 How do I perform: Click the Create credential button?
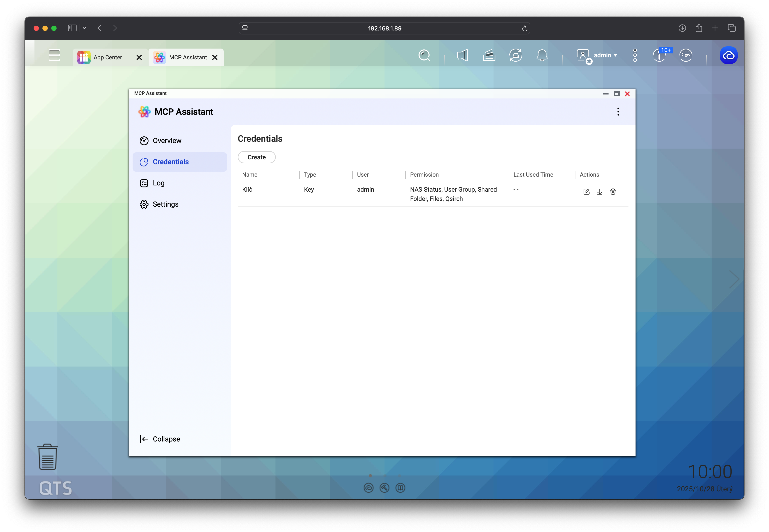(x=257, y=157)
